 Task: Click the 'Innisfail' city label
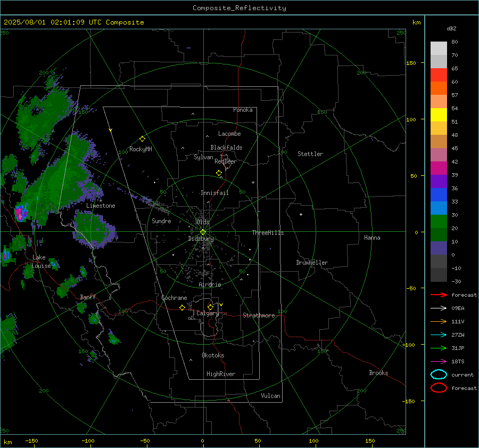pyautogui.click(x=214, y=193)
